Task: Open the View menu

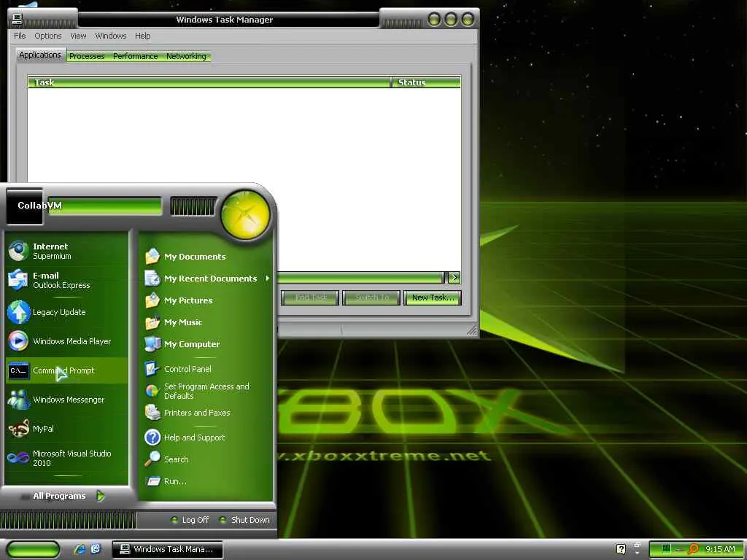Action: point(78,36)
